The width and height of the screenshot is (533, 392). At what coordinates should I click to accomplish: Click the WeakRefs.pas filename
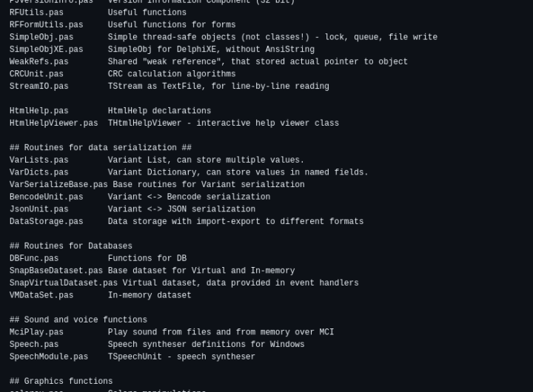(38, 62)
